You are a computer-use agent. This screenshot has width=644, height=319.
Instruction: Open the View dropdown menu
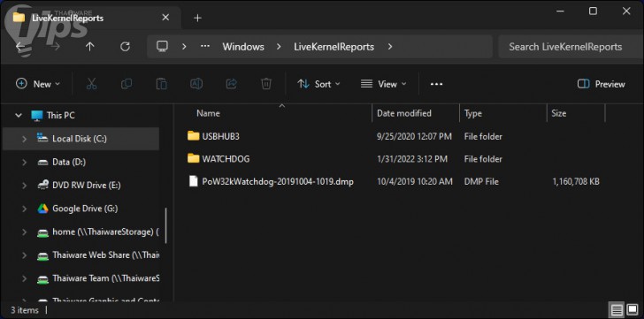pos(383,84)
